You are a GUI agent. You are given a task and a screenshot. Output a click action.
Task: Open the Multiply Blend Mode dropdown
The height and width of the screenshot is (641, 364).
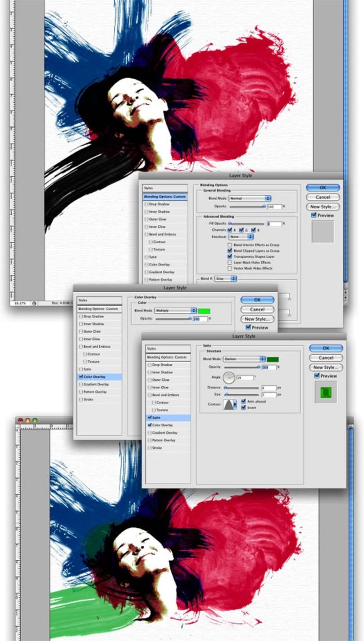pos(176,310)
